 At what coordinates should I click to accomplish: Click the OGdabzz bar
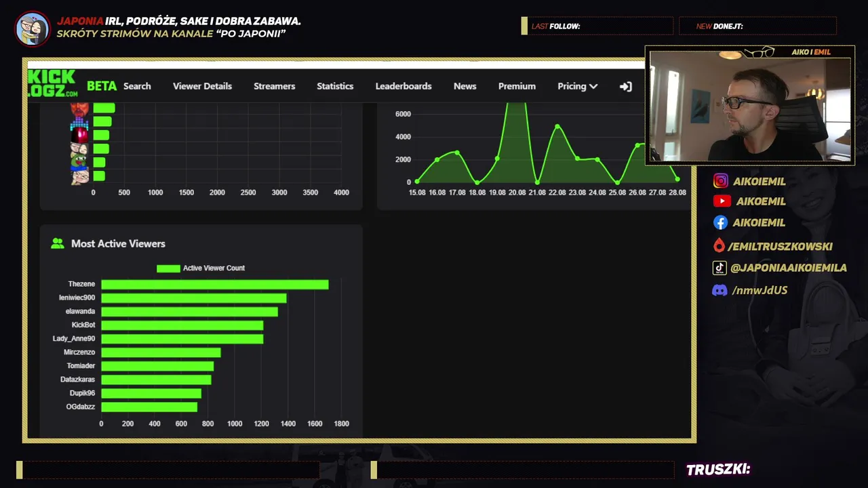pos(149,407)
